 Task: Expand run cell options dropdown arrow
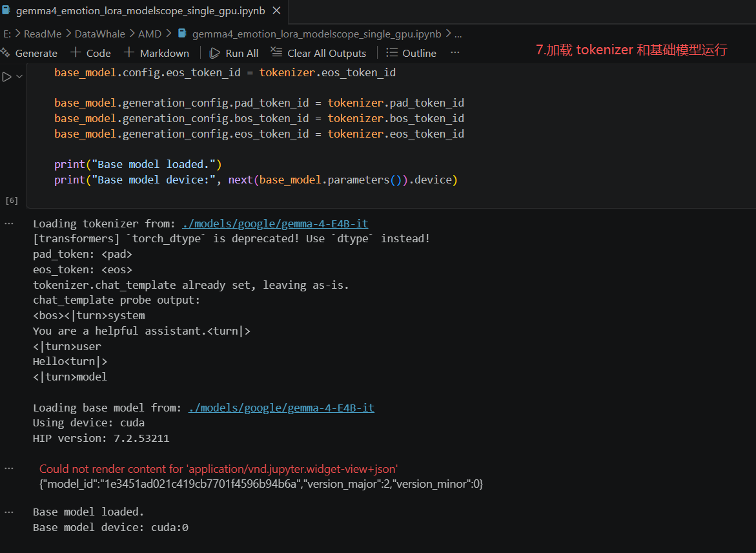(19, 76)
